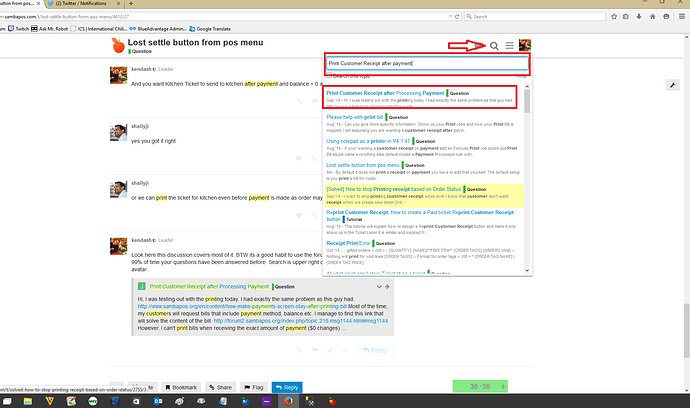The width and height of the screenshot is (690, 408).
Task: Click the Firefox taskbar icon
Action: coord(288,401)
